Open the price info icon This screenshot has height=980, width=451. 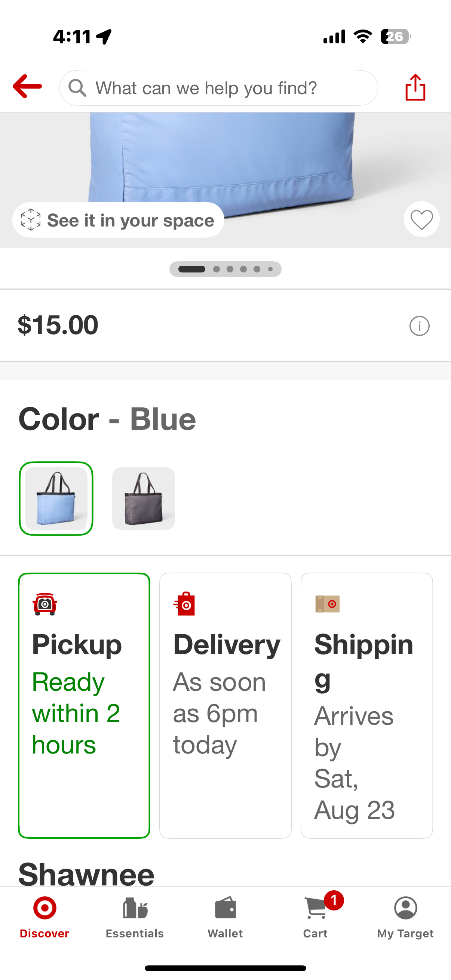(x=420, y=326)
